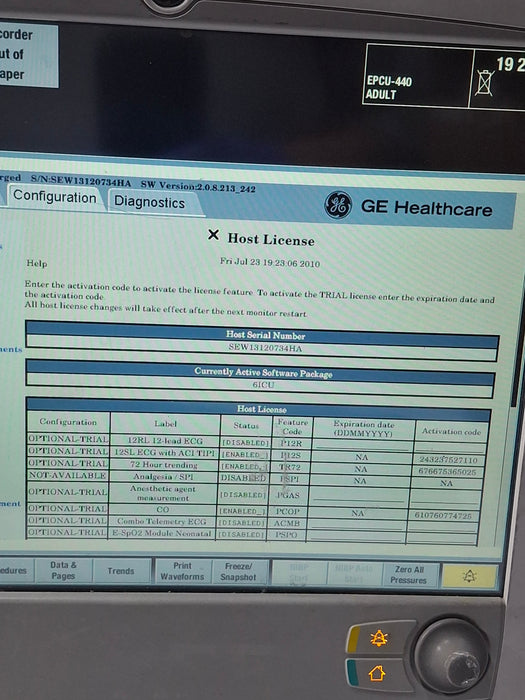Click the Expiration date column header
The height and width of the screenshot is (700, 525).
pos(363,429)
